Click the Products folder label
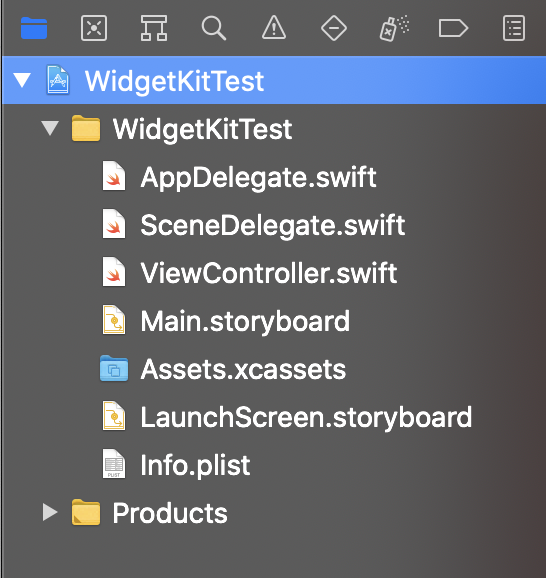This screenshot has width=546, height=578. (x=170, y=513)
